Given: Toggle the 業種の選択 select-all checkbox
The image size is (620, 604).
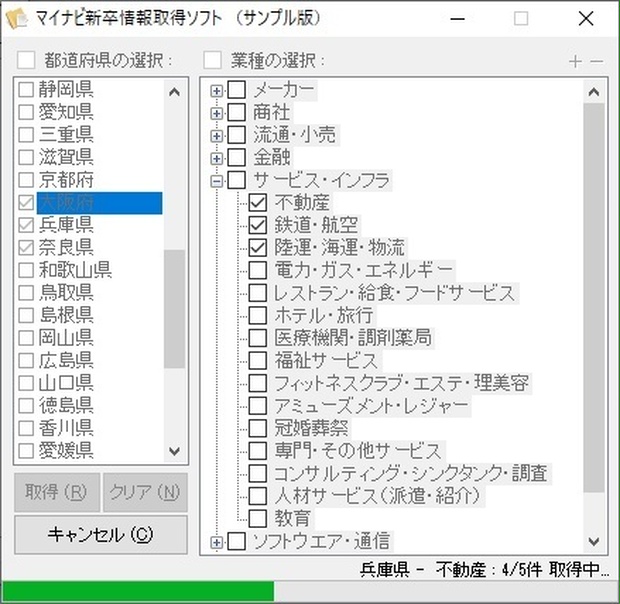Looking at the screenshot, I should tap(212, 60).
